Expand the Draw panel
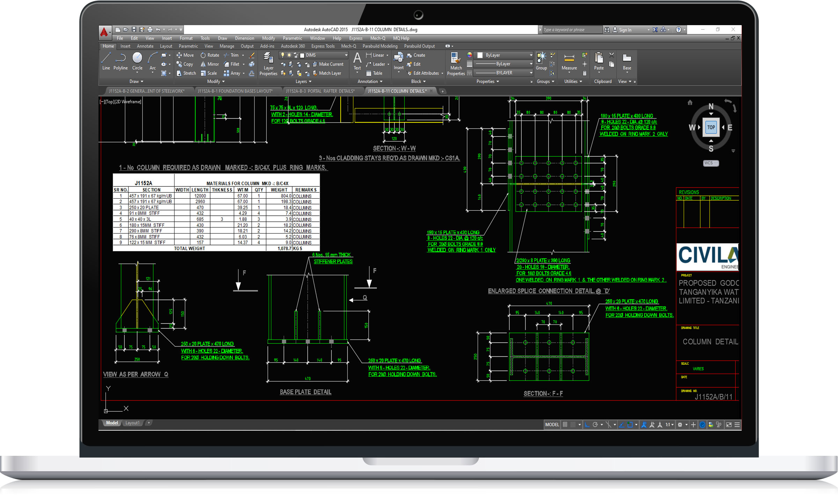 pos(136,82)
